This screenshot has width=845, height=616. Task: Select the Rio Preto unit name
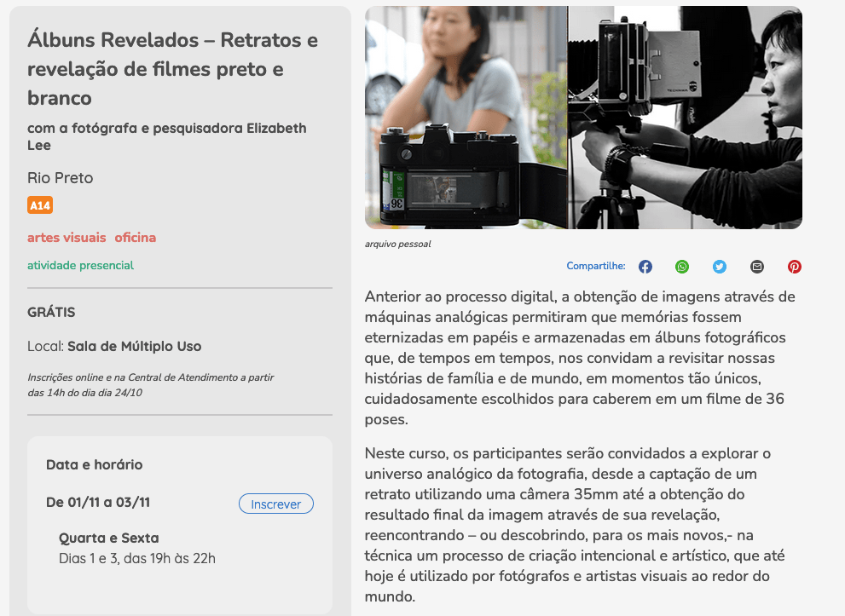pyautogui.click(x=60, y=178)
